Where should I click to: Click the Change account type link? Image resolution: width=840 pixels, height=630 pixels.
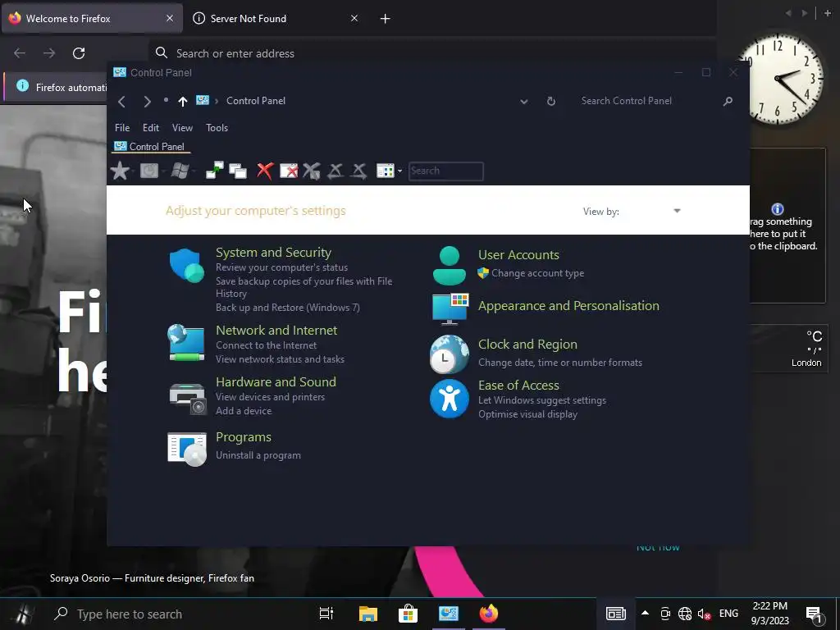click(538, 273)
